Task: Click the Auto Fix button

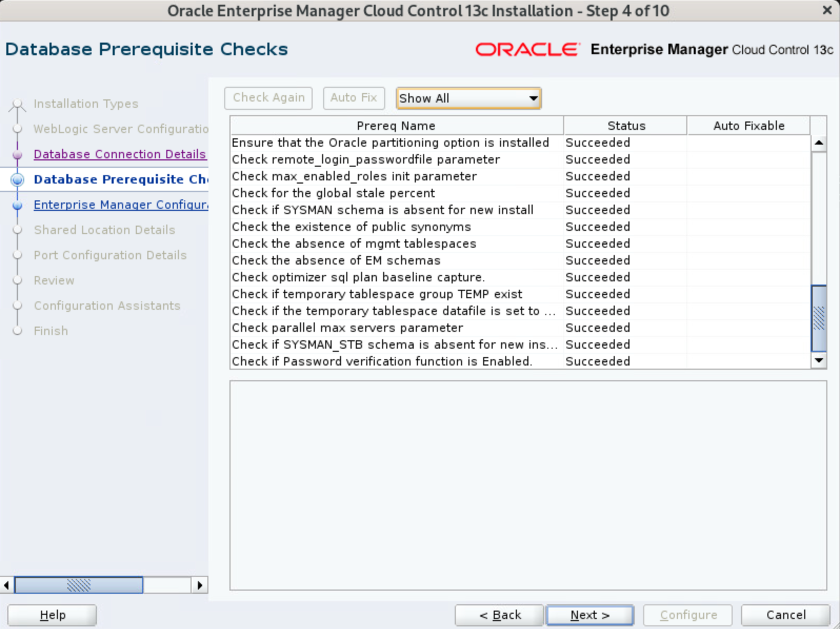Action: point(354,98)
